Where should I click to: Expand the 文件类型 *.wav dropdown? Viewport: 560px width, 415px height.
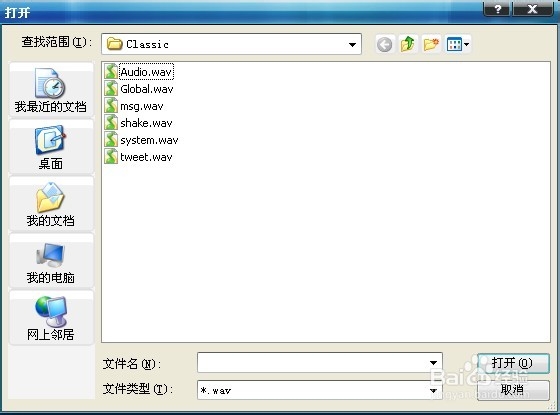(x=433, y=390)
